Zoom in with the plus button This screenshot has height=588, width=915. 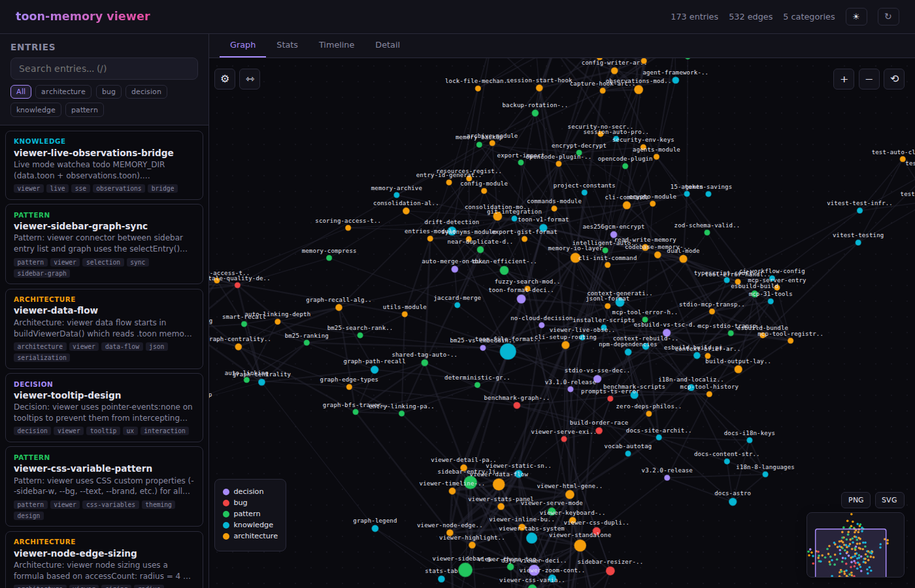[844, 79]
